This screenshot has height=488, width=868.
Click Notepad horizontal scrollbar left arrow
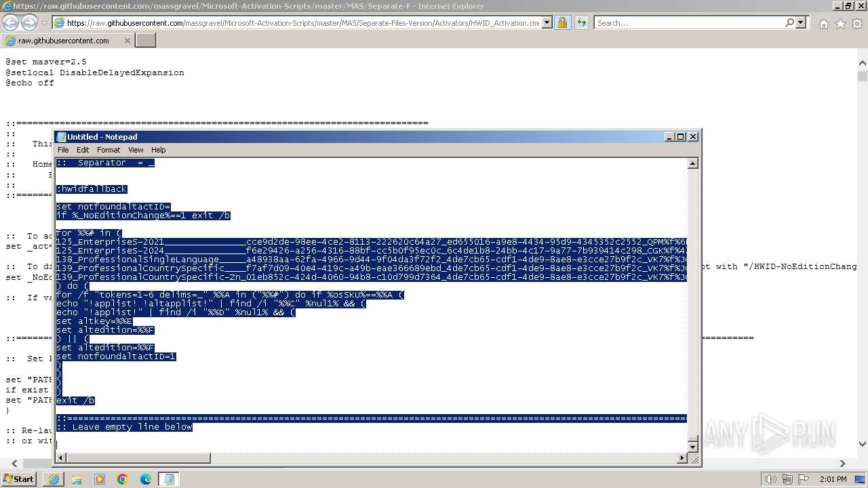click(61, 458)
